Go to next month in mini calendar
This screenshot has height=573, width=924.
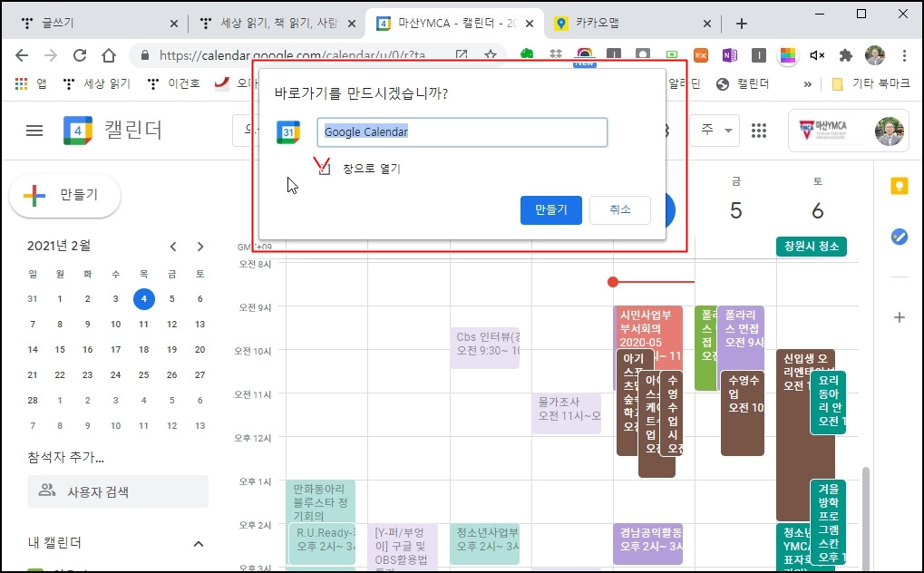click(200, 247)
